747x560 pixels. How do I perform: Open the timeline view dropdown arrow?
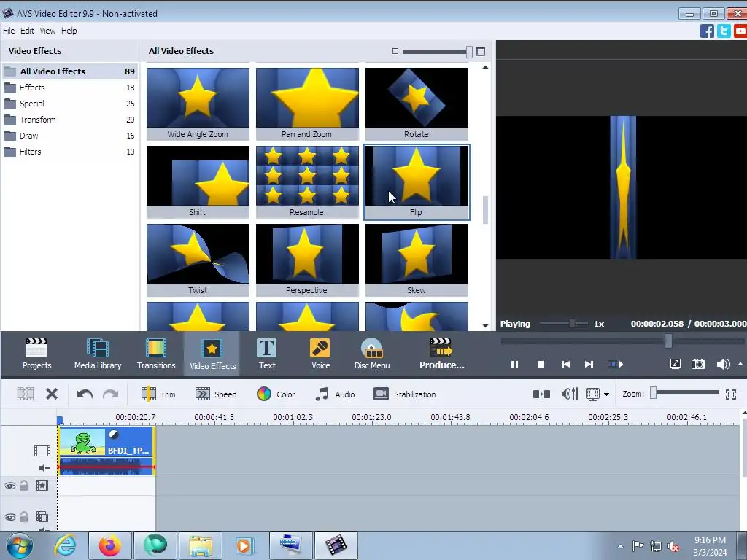[x=606, y=394]
